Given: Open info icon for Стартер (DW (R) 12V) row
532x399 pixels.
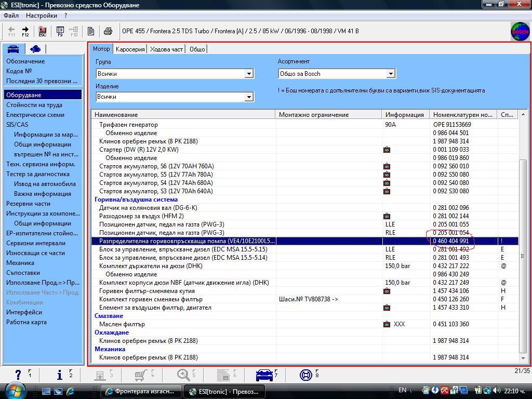Looking at the screenshot, I should 387,150.
